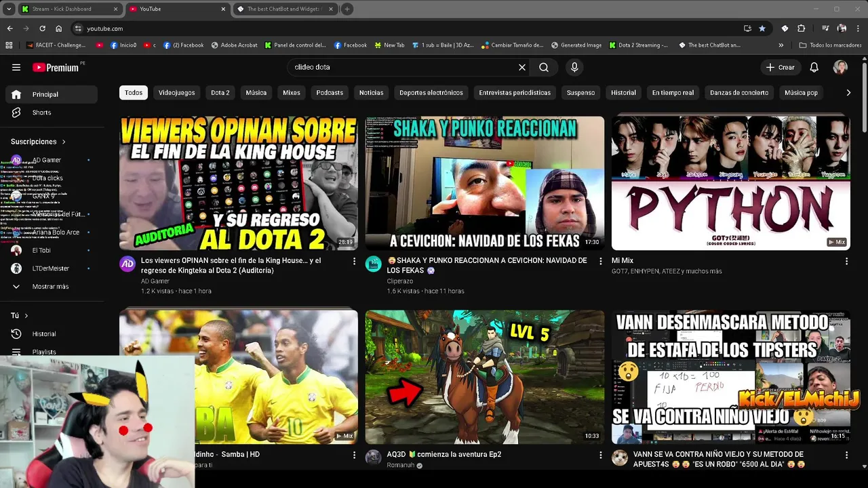Open options for the Shaka y Punko video
The width and height of the screenshot is (868, 488).
click(600, 261)
